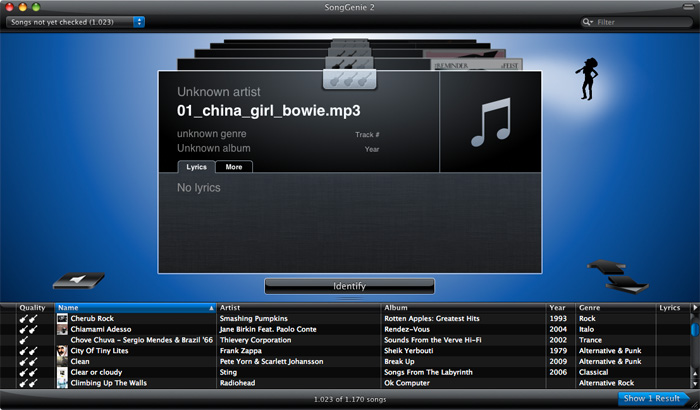Select Climbing Up The Walls row
The width and height of the screenshot is (700, 410).
point(345,383)
